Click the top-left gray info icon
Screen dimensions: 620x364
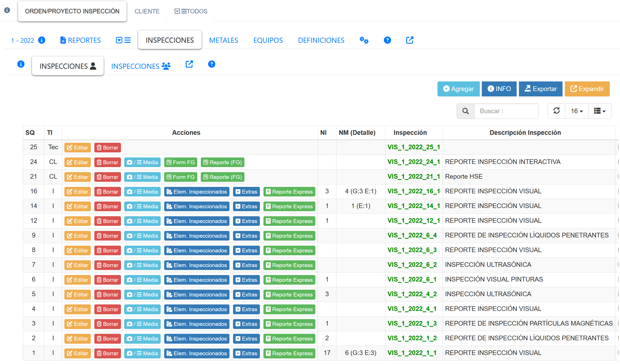(x=7, y=10)
